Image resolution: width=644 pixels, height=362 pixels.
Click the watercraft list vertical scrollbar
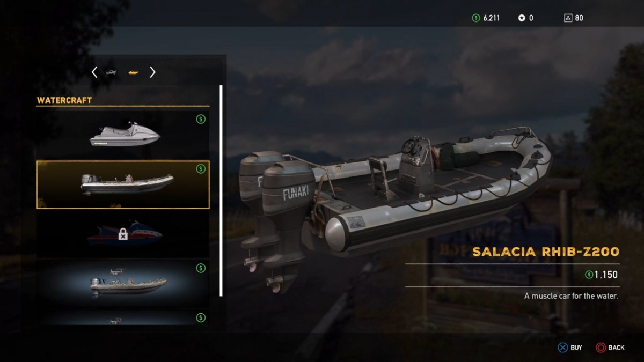[221, 190]
